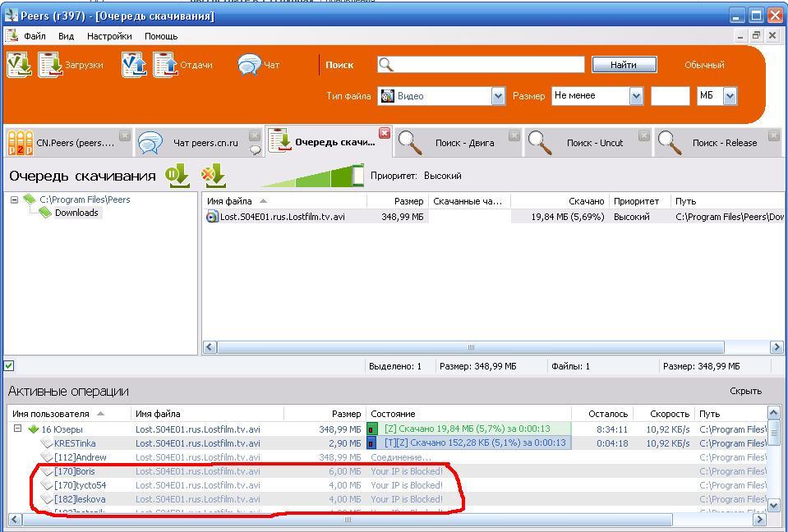Open the Вид menu
The width and height of the screenshot is (788, 532).
[x=66, y=36]
